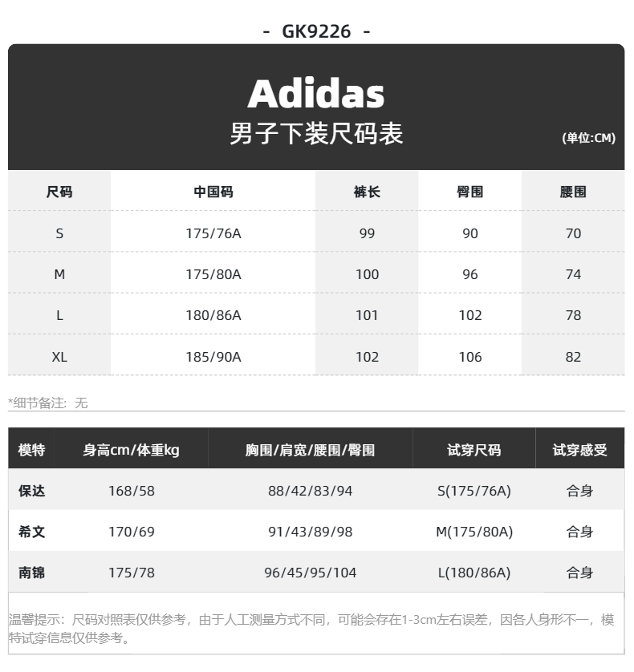Click the L(180/86A) try-on size cell
634x672 pixels.
coord(473,573)
